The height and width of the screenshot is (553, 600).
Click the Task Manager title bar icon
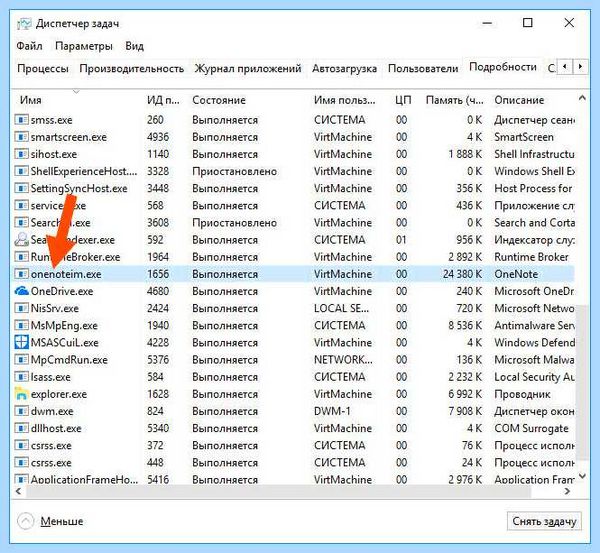click(24, 24)
